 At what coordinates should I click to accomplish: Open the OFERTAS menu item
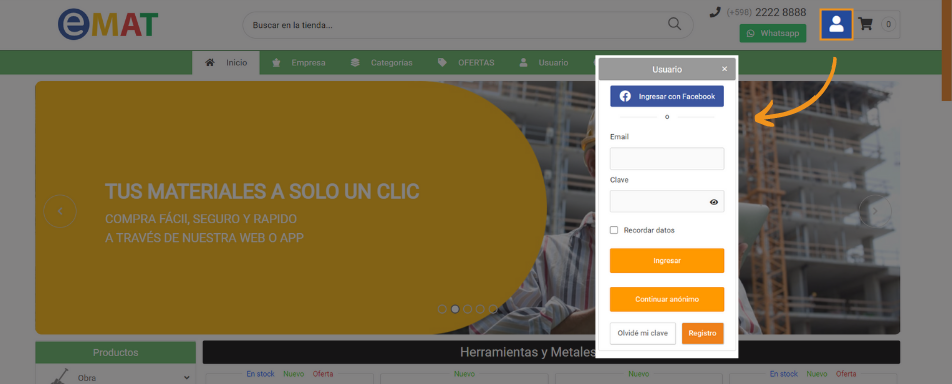click(x=466, y=63)
